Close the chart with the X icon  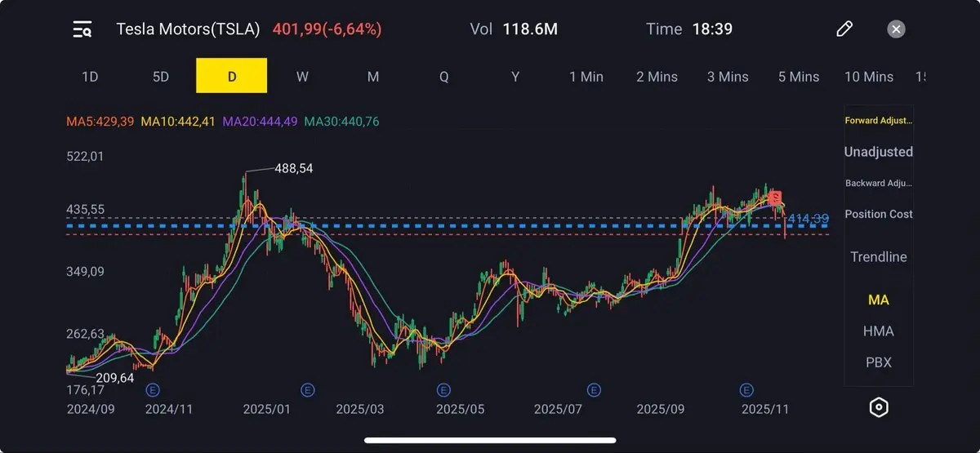click(897, 29)
